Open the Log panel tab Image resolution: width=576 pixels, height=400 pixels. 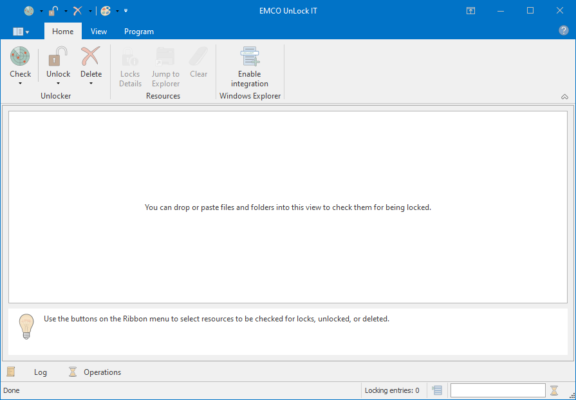pyautogui.click(x=40, y=372)
